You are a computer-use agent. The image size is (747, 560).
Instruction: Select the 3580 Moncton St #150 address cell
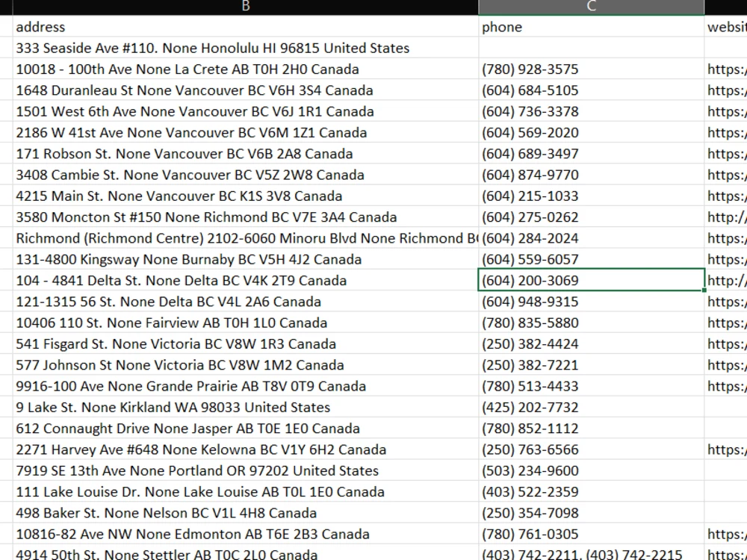[245, 217]
